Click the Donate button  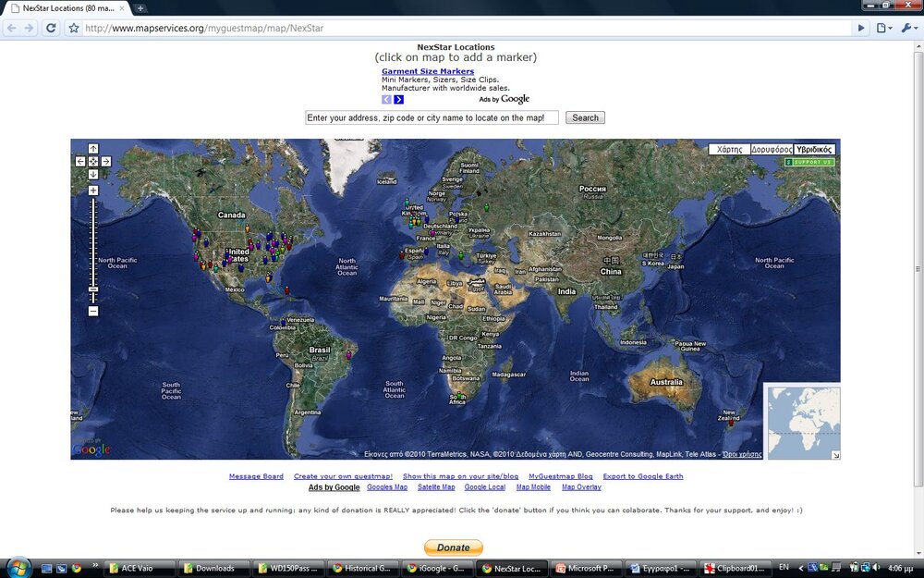coord(453,547)
